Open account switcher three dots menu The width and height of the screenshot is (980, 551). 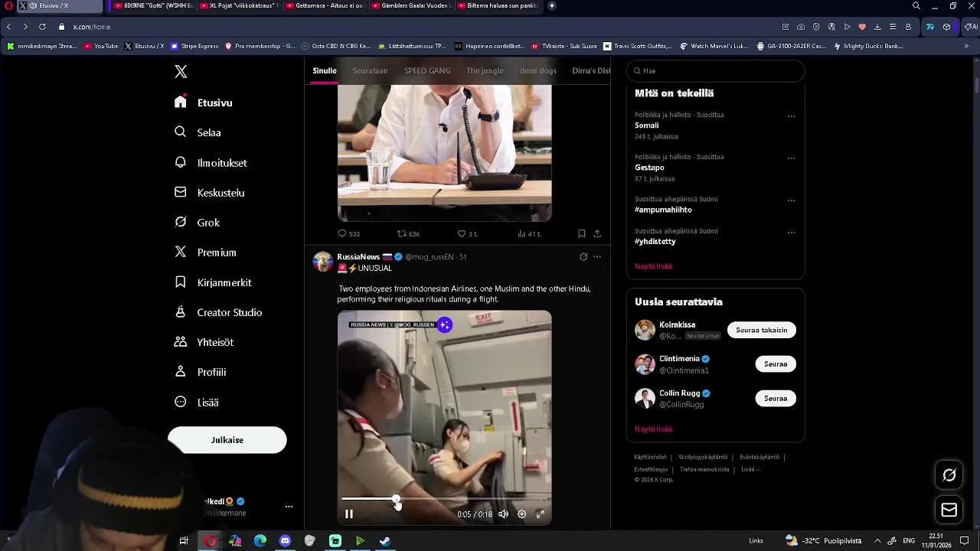click(289, 507)
